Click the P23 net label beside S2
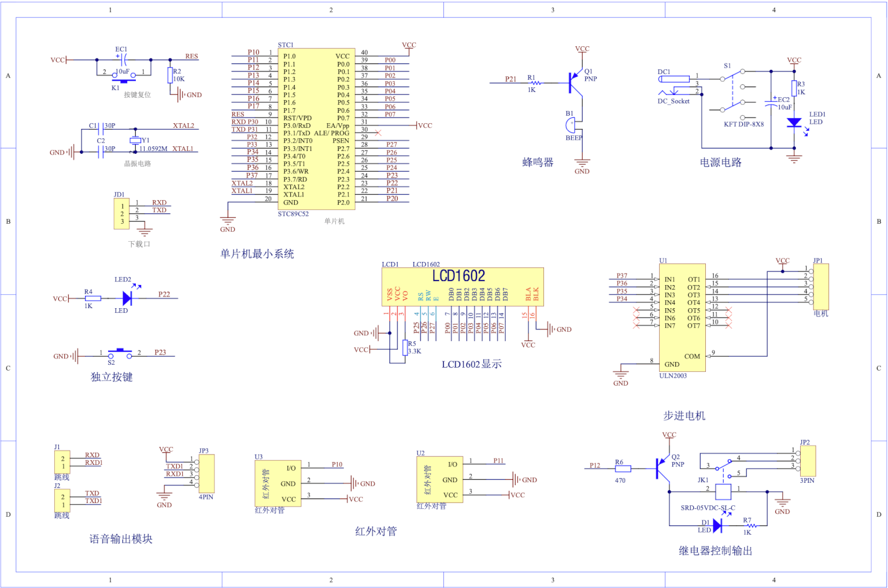This screenshot has height=588, width=888. click(160, 352)
